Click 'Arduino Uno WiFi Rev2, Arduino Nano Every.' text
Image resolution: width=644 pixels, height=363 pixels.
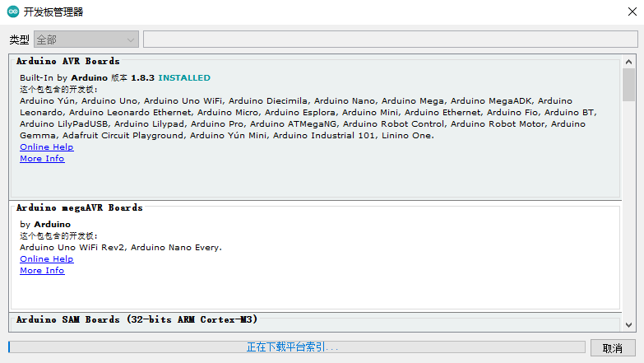(121, 247)
